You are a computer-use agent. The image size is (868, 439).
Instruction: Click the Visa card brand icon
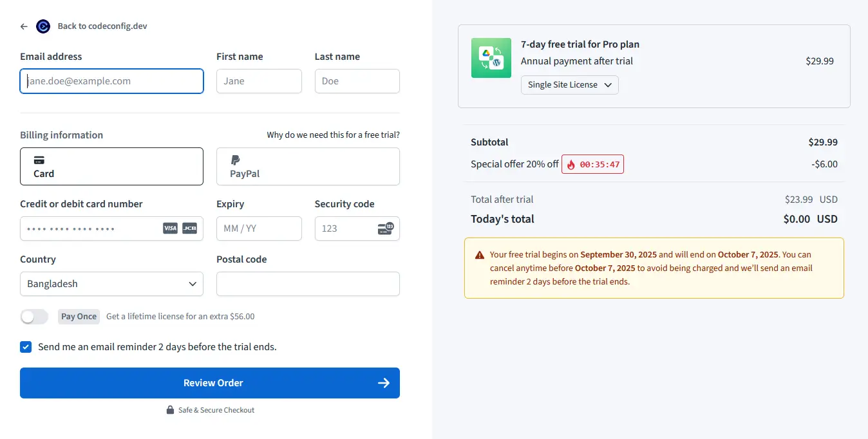(x=170, y=229)
